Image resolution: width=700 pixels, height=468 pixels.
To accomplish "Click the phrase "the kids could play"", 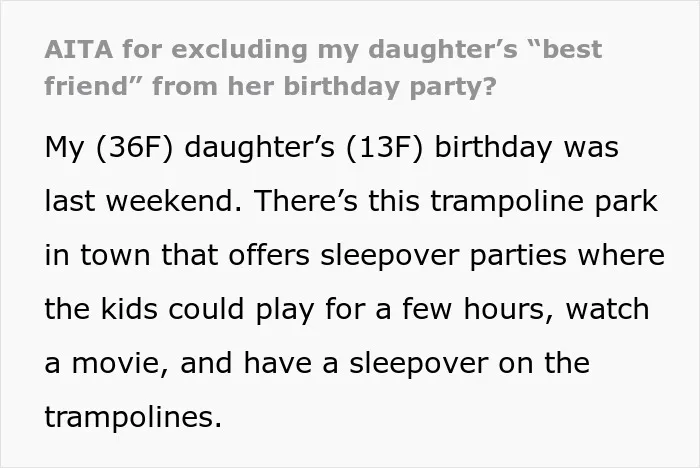I will 179,309.
